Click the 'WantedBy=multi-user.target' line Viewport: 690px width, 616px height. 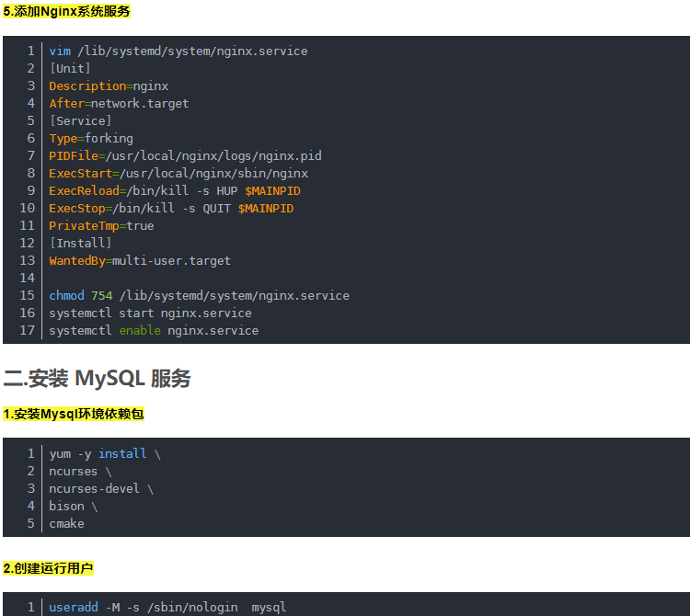[140, 261]
